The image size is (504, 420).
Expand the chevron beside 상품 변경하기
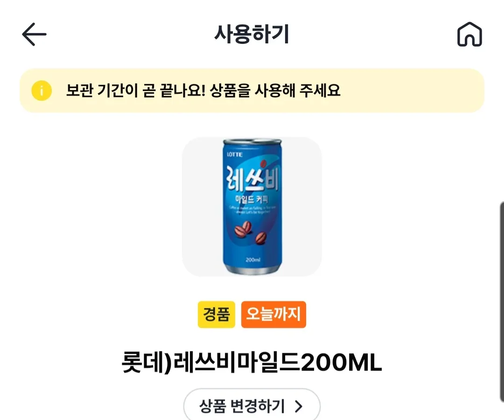299,406
